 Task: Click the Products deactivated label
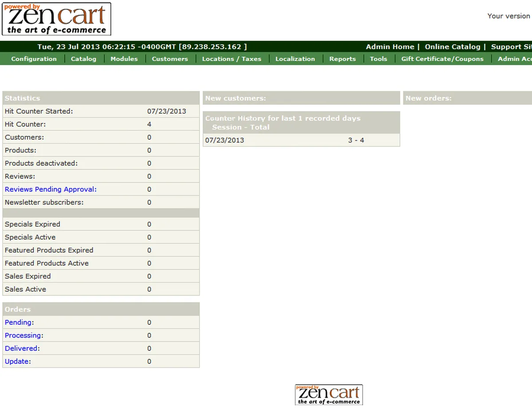click(41, 163)
